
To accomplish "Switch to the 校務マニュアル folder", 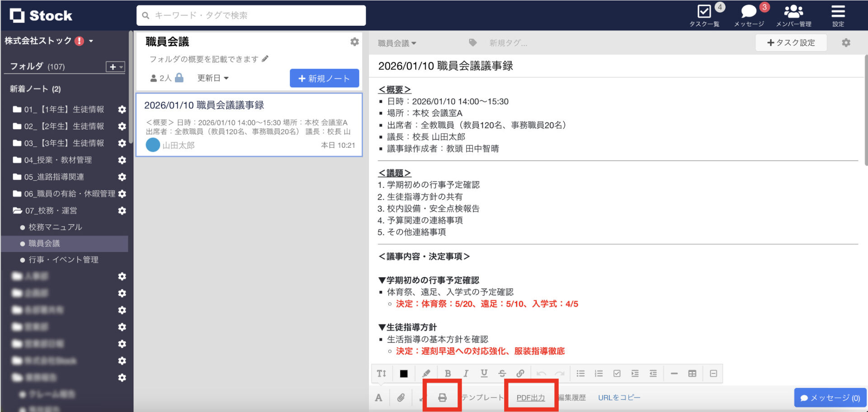I will pyautogui.click(x=53, y=227).
